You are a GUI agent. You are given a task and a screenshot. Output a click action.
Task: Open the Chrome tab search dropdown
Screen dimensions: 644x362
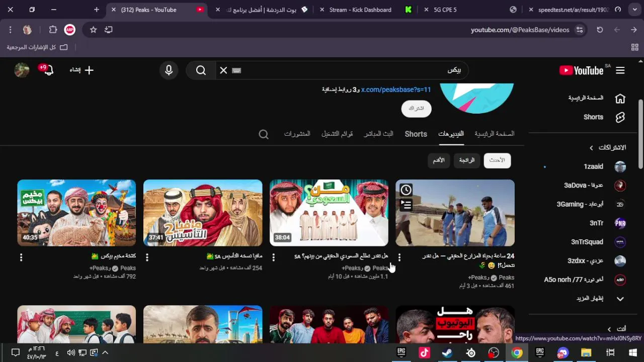pyautogui.click(x=634, y=10)
